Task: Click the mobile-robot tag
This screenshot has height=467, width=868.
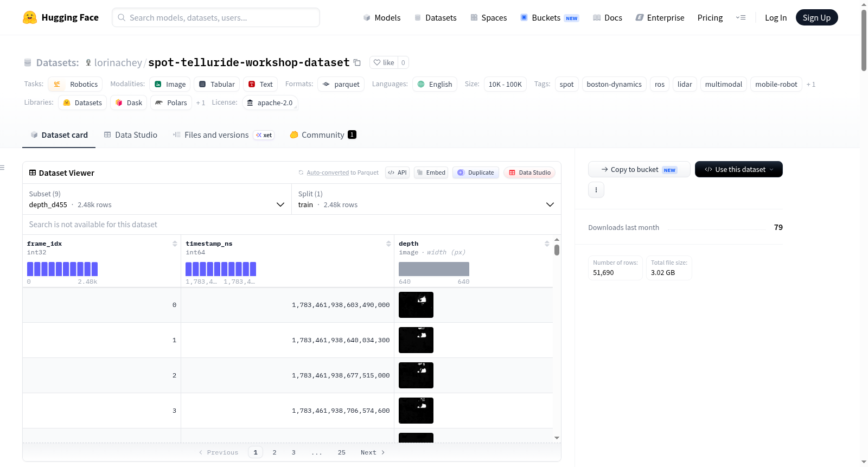Action: [x=776, y=84]
